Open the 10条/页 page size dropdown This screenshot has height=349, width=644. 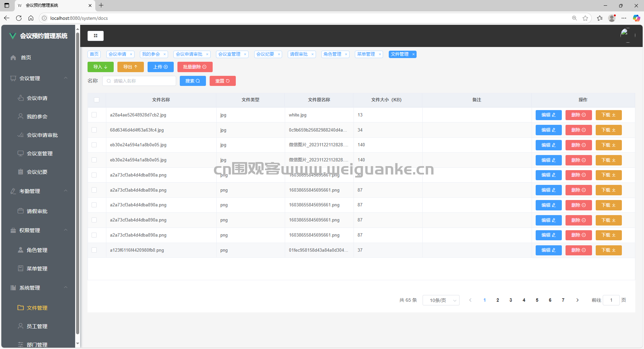441,300
